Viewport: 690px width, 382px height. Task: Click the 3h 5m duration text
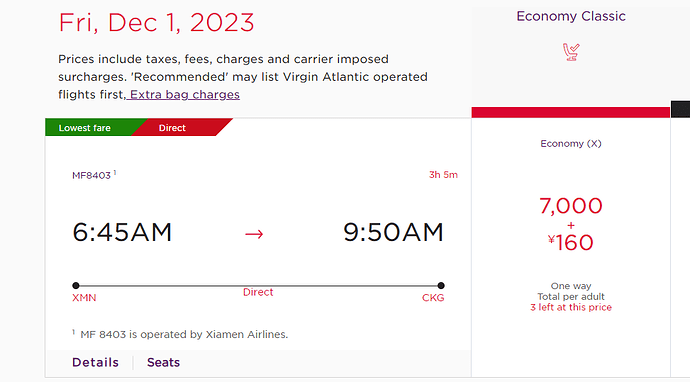coord(444,175)
